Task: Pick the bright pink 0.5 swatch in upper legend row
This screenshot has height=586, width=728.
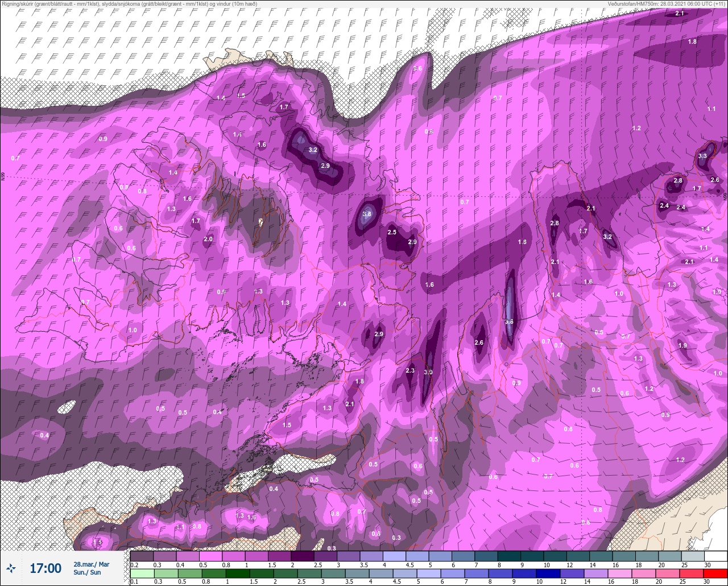Action: point(211,556)
